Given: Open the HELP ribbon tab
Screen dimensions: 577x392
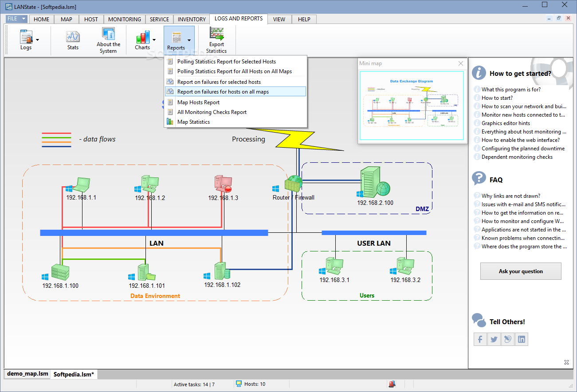Looking at the screenshot, I should (304, 19).
